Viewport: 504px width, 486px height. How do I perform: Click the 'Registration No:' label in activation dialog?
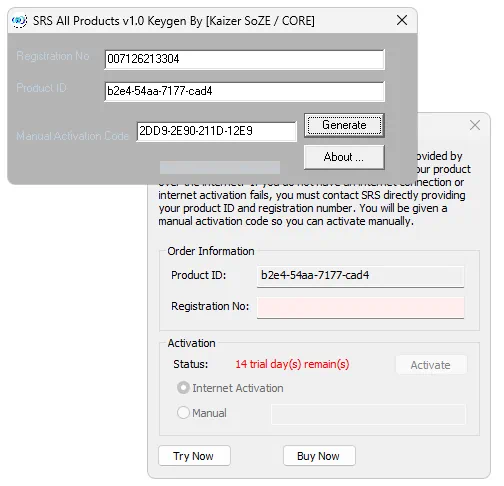tap(210, 306)
